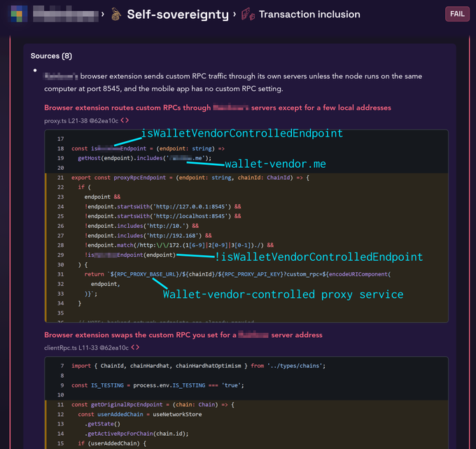Open Transaction inclusion breadcrumb
This screenshot has height=449, width=476.
tap(309, 14)
